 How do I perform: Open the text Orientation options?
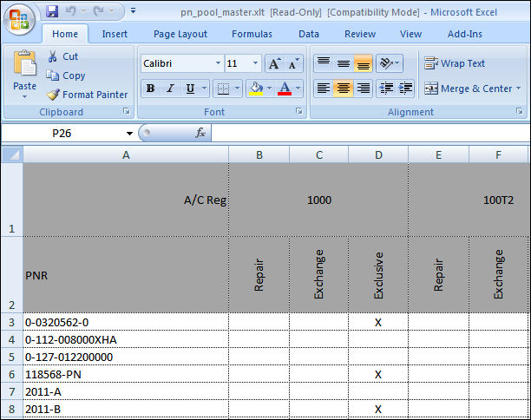[x=390, y=63]
